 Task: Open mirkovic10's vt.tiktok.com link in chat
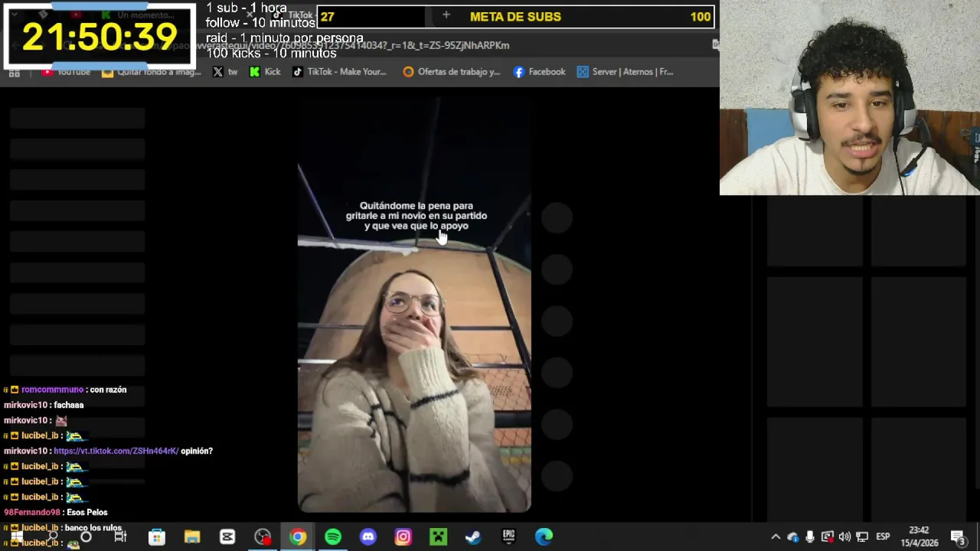[116, 451]
